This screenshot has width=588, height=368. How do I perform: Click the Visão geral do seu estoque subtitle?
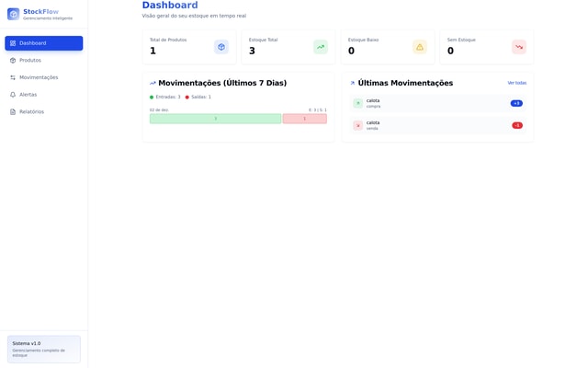pyautogui.click(x=194, y=16)
